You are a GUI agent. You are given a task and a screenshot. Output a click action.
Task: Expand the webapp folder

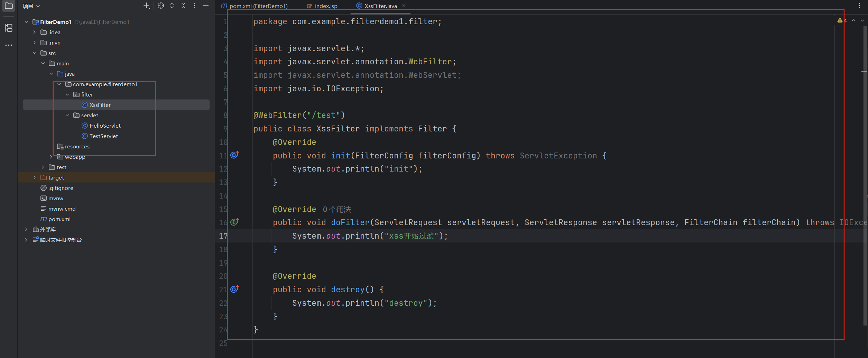(x=51, y=157)
